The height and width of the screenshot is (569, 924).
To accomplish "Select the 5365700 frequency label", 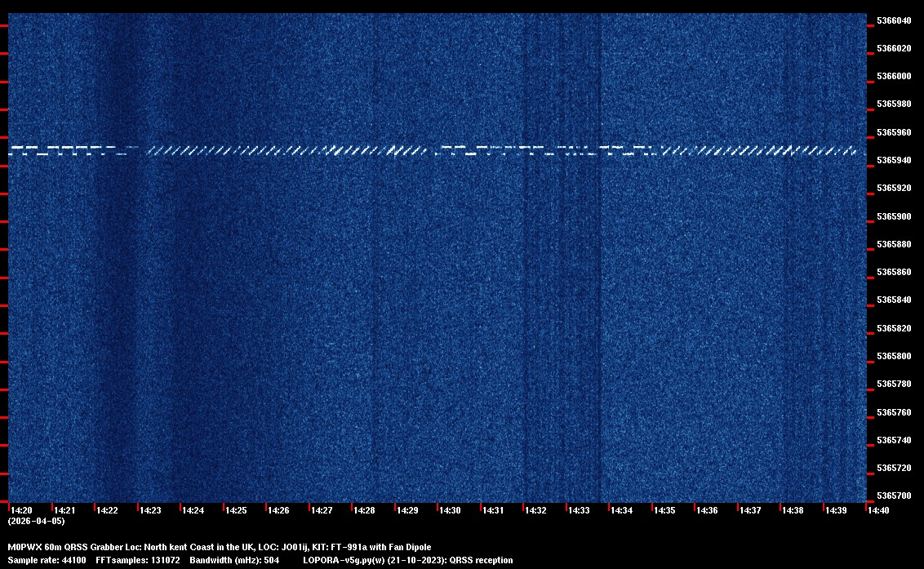I will [894, 496].
